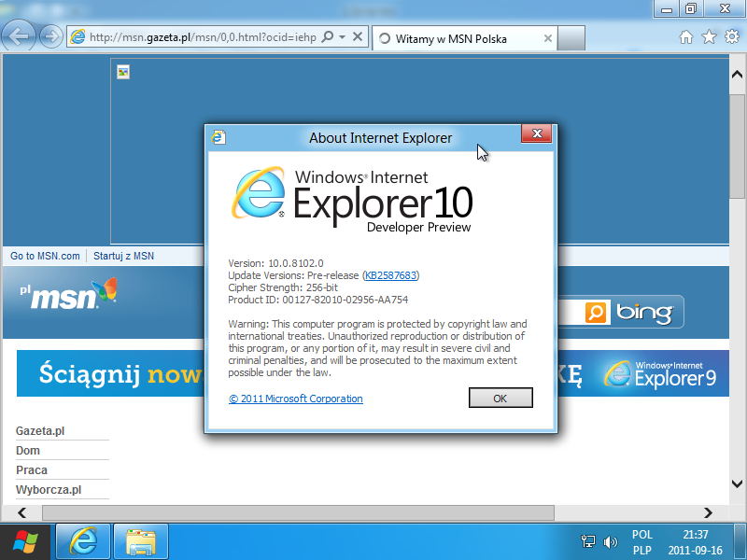Click the IE page icon in the address bar
Image resolution: width=747 pixels, height=560 pixels.
point(78,36)
